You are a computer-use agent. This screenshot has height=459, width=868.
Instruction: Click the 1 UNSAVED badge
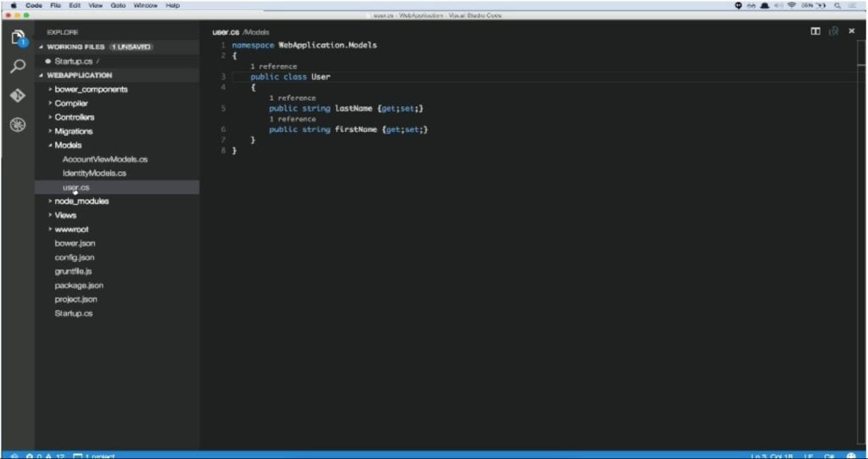coord(131,47)
